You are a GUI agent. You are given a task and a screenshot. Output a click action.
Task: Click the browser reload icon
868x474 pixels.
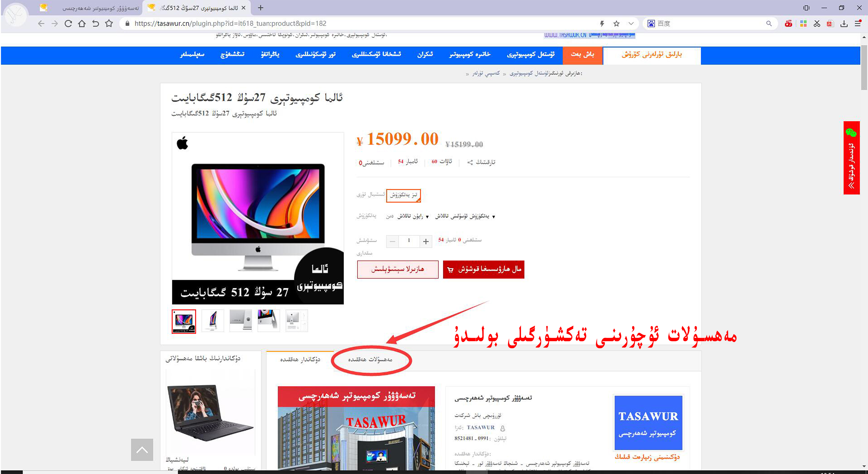coord(68,24)
